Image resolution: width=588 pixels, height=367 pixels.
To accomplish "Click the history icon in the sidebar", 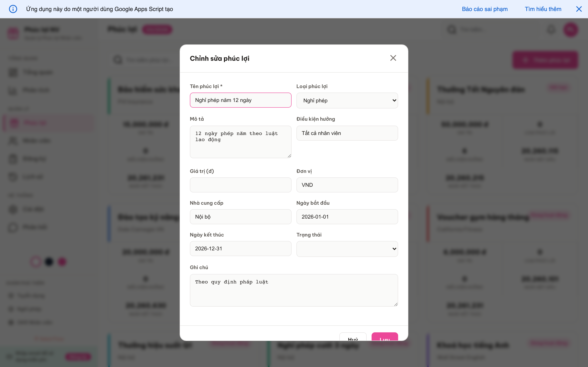I will 13,176.
